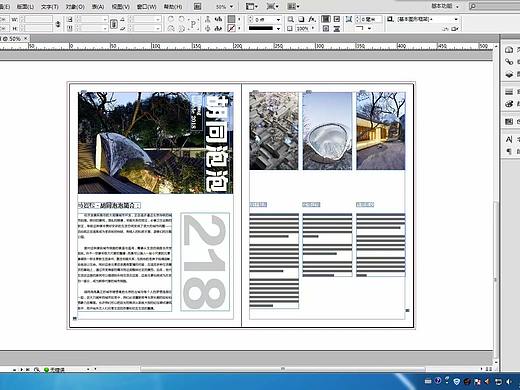This screenshot has height=390, width=520.
Task: Click the fx object effects icon
Action: tap(312, 19)
